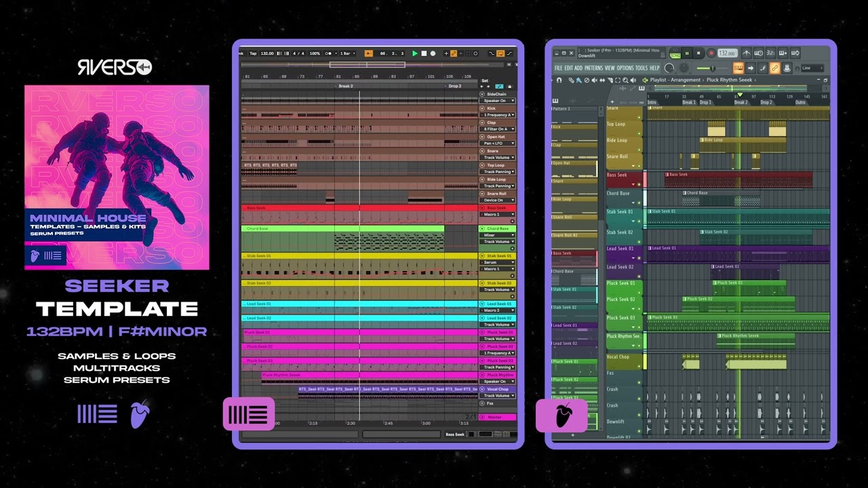
Task: Click the Ableton Stop button
Action: [424, 54]
